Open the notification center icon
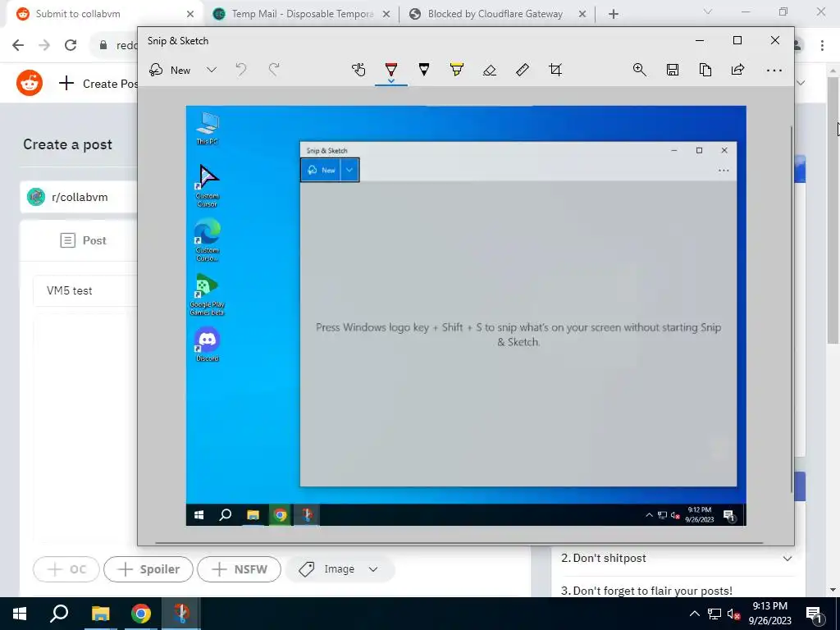Viewport: 840px width, 630px height. 814,614
